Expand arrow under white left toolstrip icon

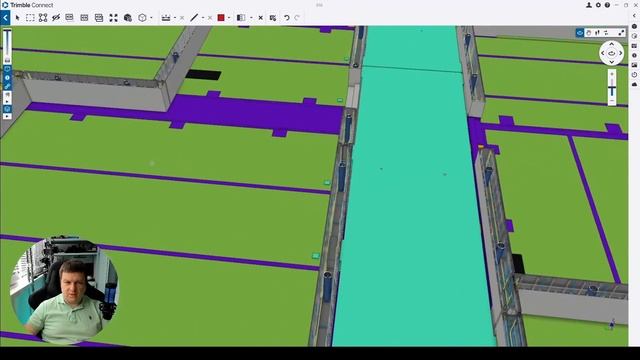tap(7, 101)
